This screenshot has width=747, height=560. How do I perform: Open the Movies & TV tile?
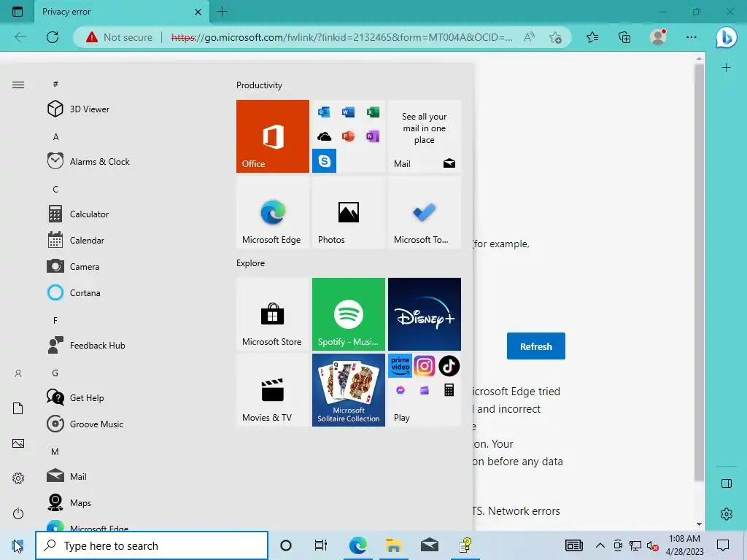point(273,390)
